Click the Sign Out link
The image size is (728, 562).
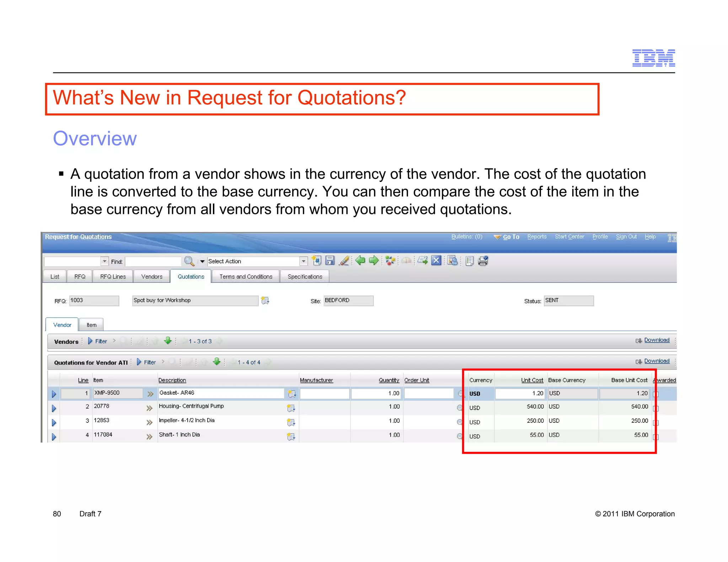(626, 237)
